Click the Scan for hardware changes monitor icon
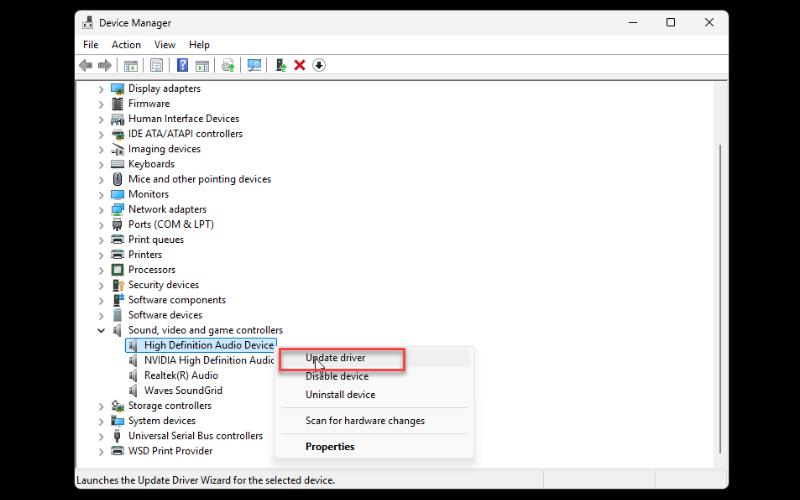Screen dimensions: 800x500 pyautogui.click(x=254, y=65)
